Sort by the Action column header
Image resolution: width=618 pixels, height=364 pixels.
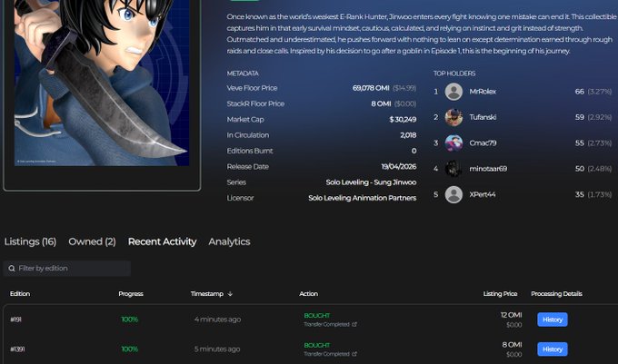tap(308, 294)
